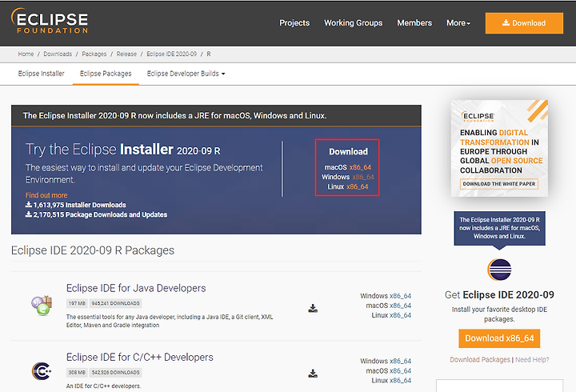Switch to the Eclipse Packages tab
This screenshot has width=576, height=392.
pyautogui.click(x=106, y=74)
